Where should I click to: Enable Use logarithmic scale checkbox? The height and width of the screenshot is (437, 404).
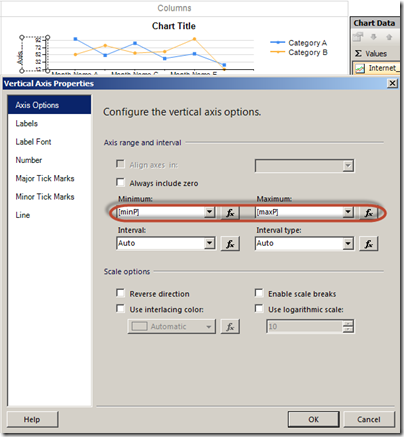(259, 309)
